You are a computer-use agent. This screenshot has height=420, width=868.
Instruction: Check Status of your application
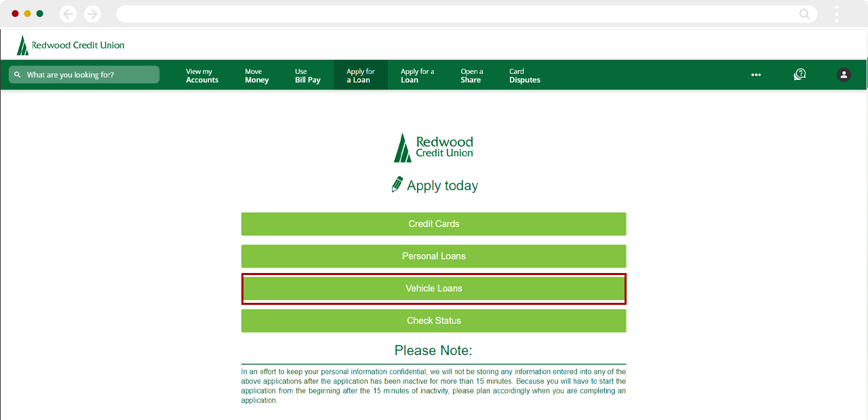click(433, 320)
